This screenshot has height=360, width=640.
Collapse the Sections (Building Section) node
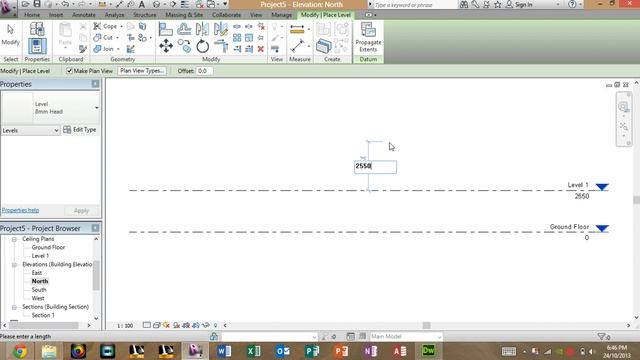coord(14,307)
